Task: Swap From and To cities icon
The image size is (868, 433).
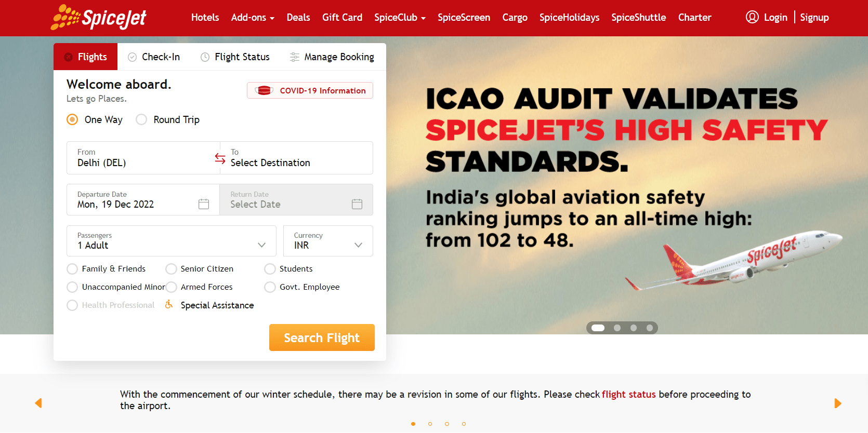Action: point(220,158)
